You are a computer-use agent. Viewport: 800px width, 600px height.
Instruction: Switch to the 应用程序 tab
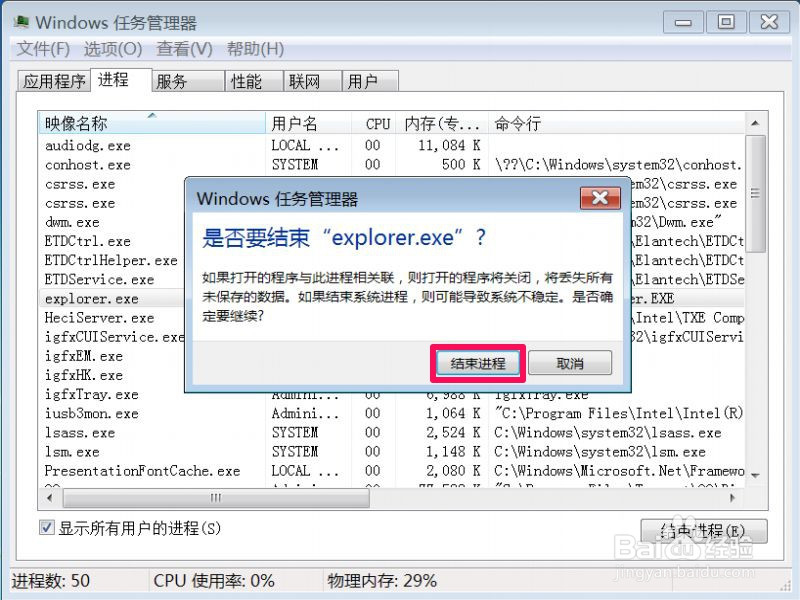point(54,81)
